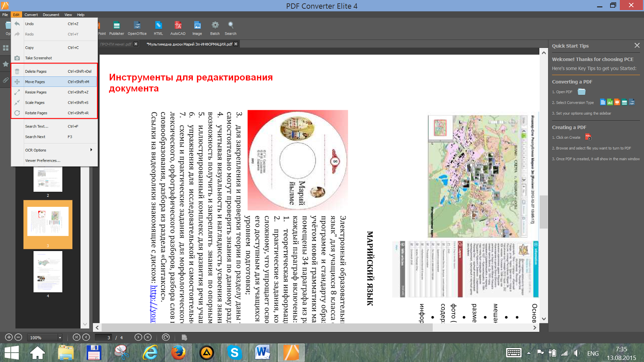Image resolution: width=644 pixels, height=362 pixels.
Task: Close the ПРОЧТИ меня!.pdf tab
Action: coord(136,44)
